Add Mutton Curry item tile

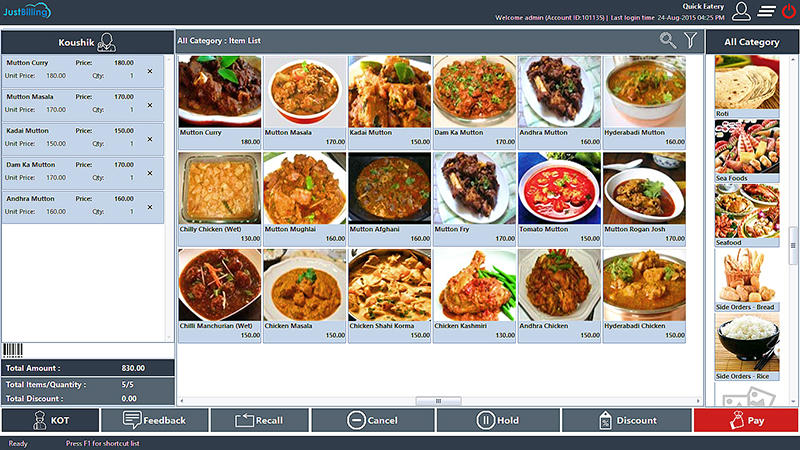[x=220, y=102]
